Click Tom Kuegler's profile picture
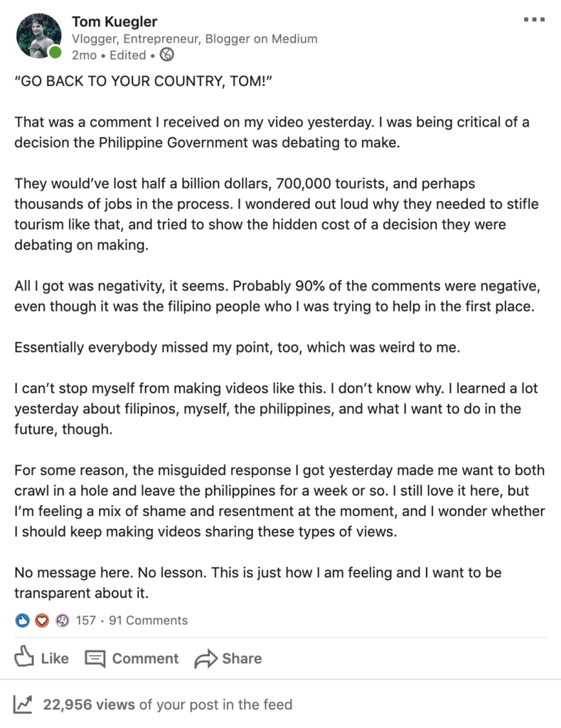This screenshot has height=728, width=561. point(38,36)
